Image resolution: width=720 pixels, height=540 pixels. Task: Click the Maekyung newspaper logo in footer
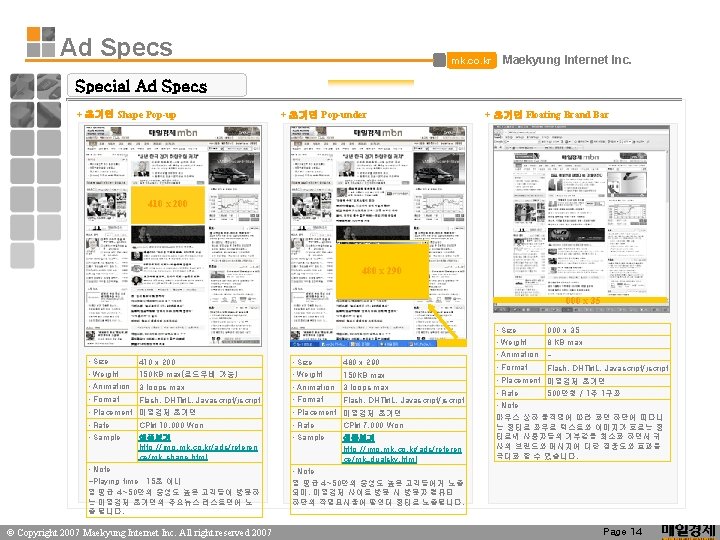tap(688, 532)
